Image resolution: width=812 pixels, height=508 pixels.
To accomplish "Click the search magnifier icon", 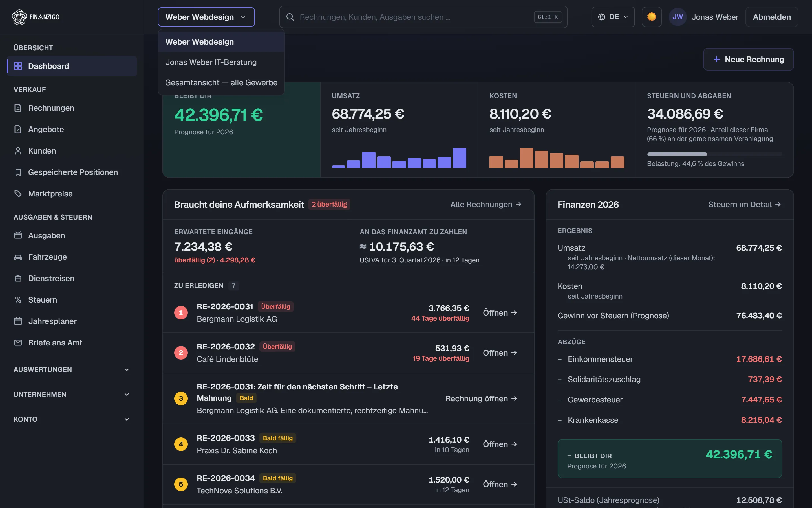I will click(290, 17).
